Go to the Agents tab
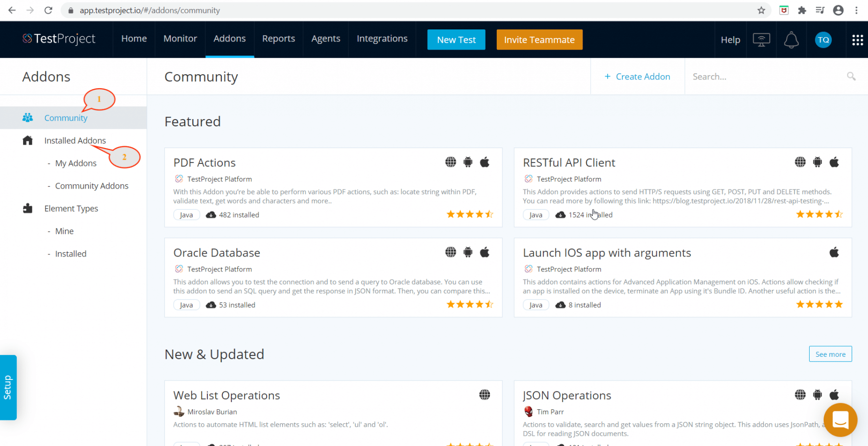Image resolution: width=868 pixels, height=446 pixels. click(325, 39)
